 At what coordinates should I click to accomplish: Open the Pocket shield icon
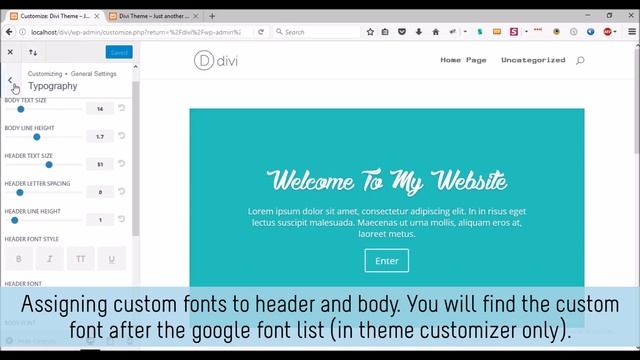(402, 32)
